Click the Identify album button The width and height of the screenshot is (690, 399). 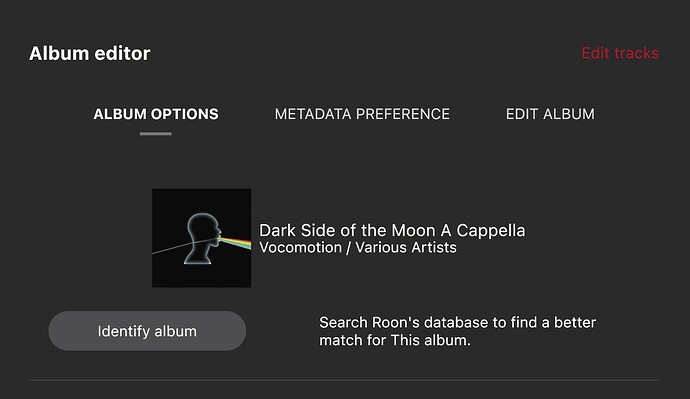(x=147, y=331)
